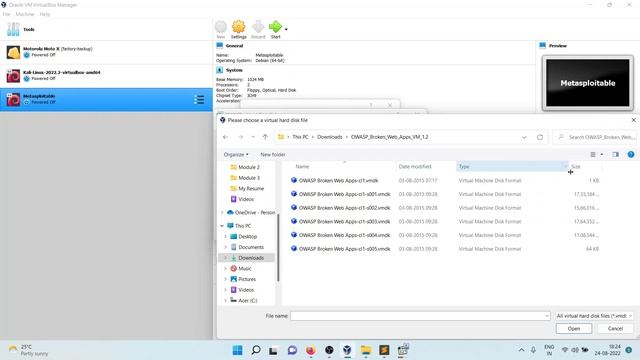The image size is (640, 360).
Task: Go back in the file dialog
Action: coord(225,137)
